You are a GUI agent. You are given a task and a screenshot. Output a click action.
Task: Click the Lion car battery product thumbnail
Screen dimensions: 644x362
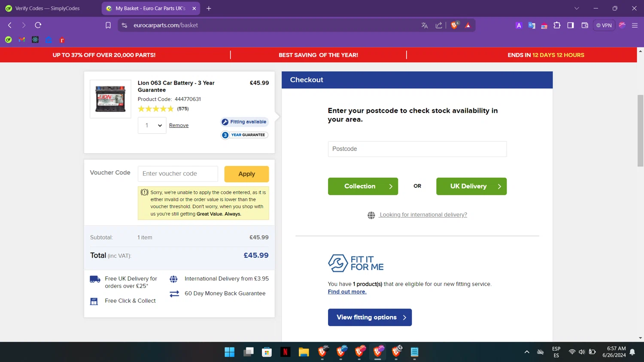[x=110, y=99]
